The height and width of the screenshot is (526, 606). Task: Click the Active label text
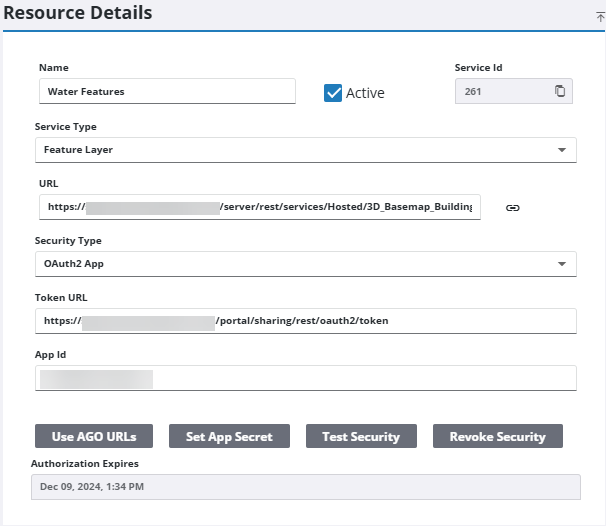pyautogui.click(x=365, y=93)
